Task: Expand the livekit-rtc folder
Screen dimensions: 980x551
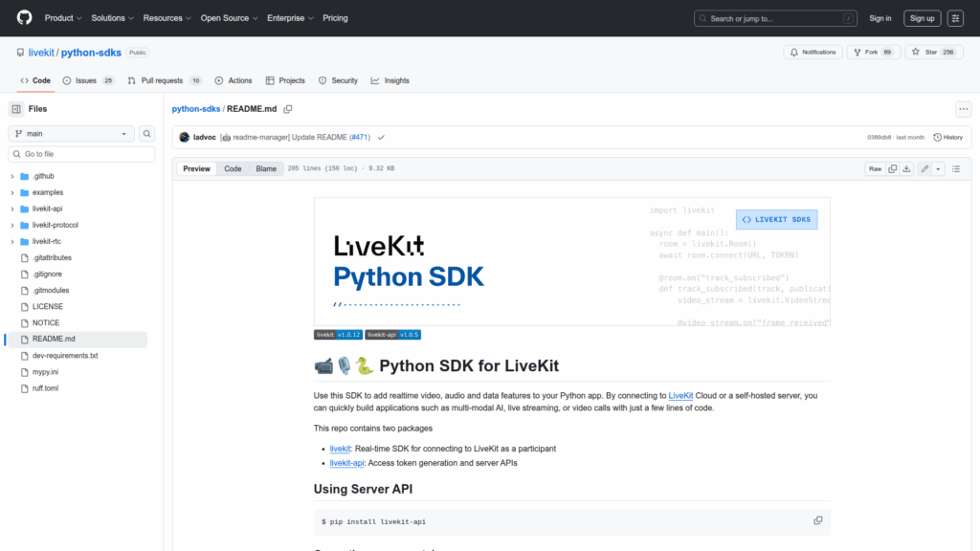Action: [x=12, y=241]
